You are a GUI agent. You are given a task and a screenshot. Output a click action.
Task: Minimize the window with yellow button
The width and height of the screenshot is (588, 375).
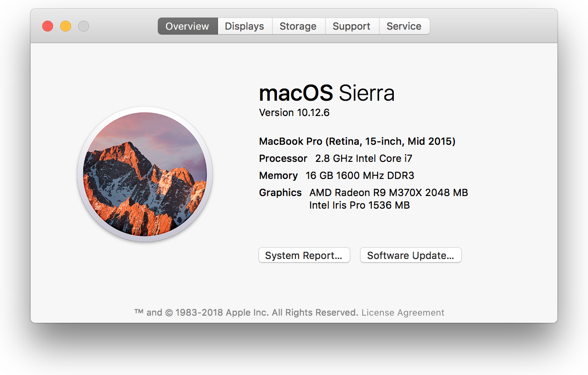66,26
